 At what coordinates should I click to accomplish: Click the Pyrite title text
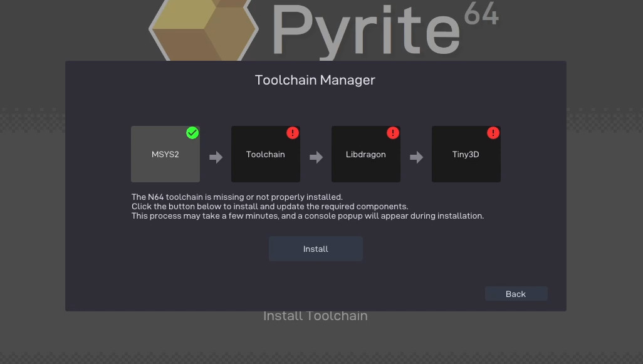(365, 30)
